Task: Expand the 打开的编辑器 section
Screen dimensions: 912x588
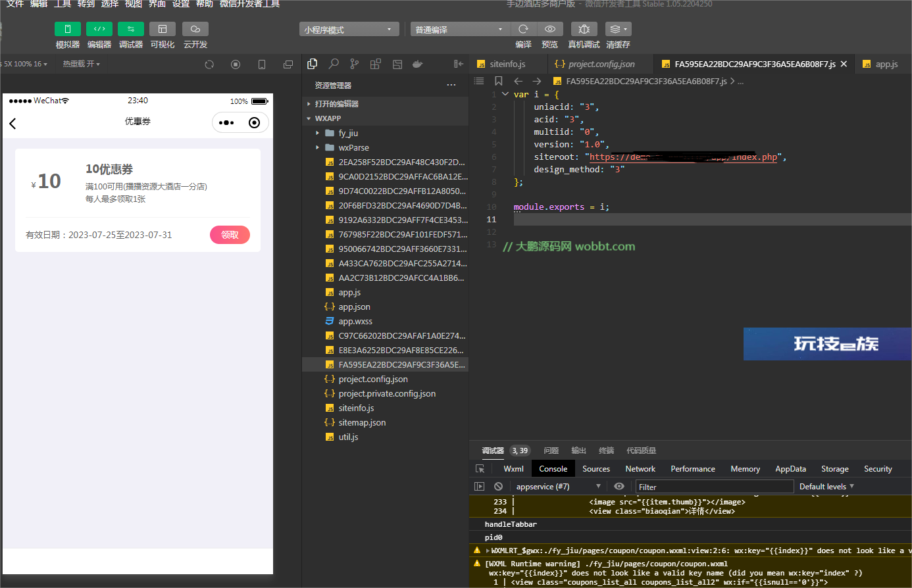Action: [385, 104]
